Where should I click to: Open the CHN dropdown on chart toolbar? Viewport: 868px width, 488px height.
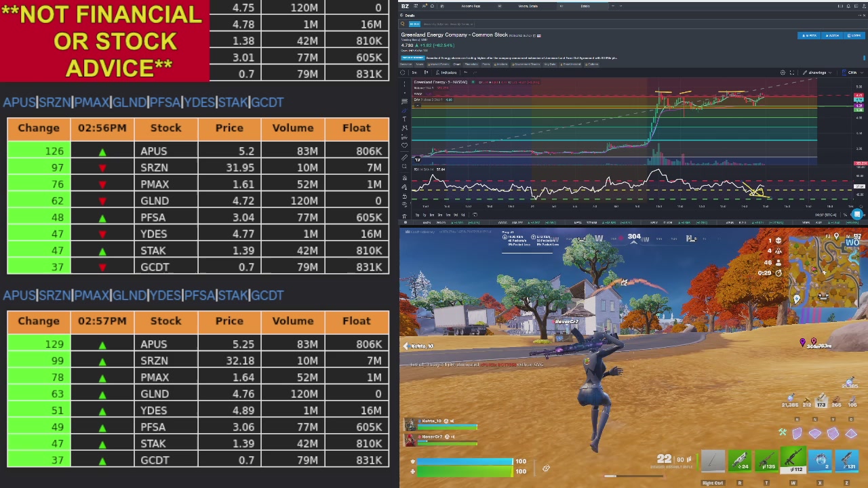852,73
